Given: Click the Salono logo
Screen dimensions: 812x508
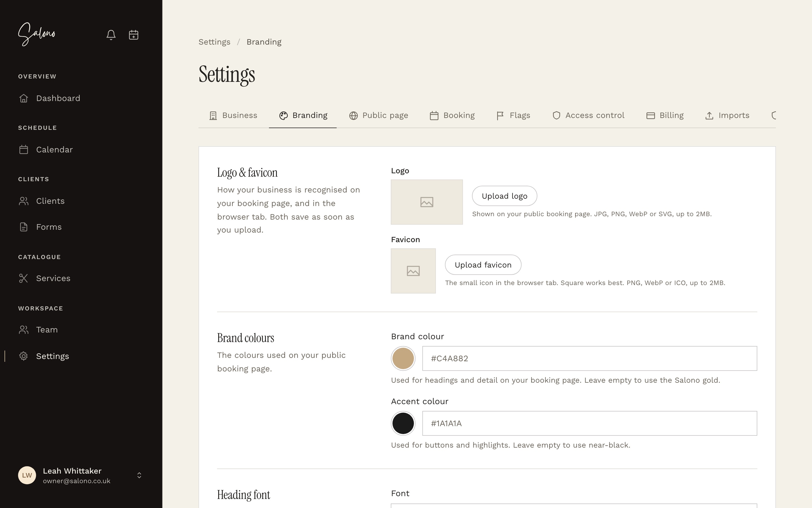Looking at the screenshot, I should (x=37, y=34).
